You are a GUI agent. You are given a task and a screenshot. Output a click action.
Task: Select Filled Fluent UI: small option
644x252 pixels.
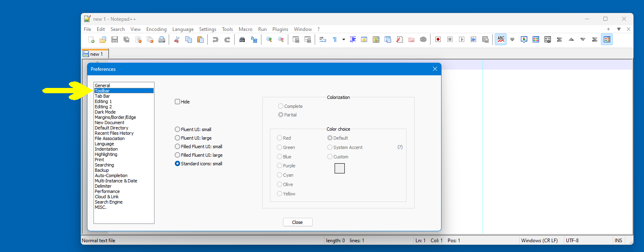point(199,147)
